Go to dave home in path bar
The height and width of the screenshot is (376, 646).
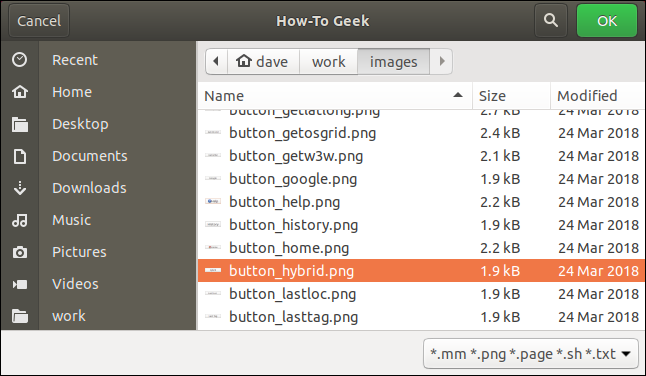coord(263,61)
